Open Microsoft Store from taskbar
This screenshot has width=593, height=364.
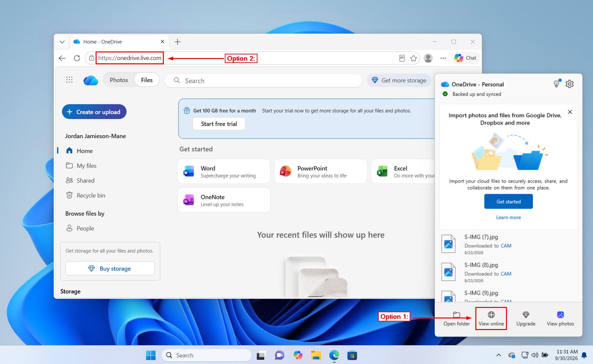coord(352,355)
